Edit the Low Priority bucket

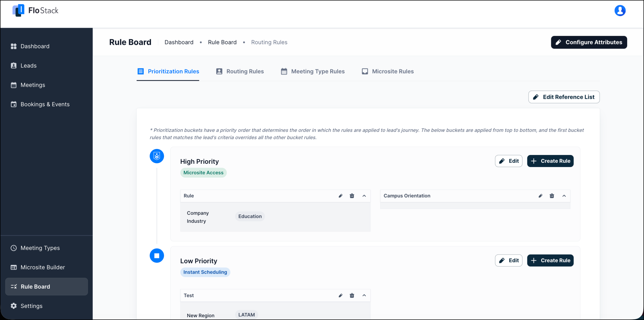click(509, 260)
